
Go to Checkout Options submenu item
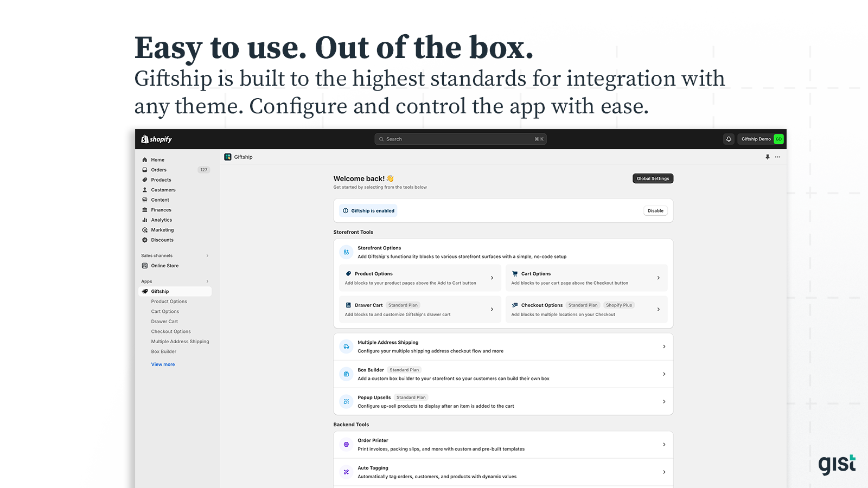(171, 331)
